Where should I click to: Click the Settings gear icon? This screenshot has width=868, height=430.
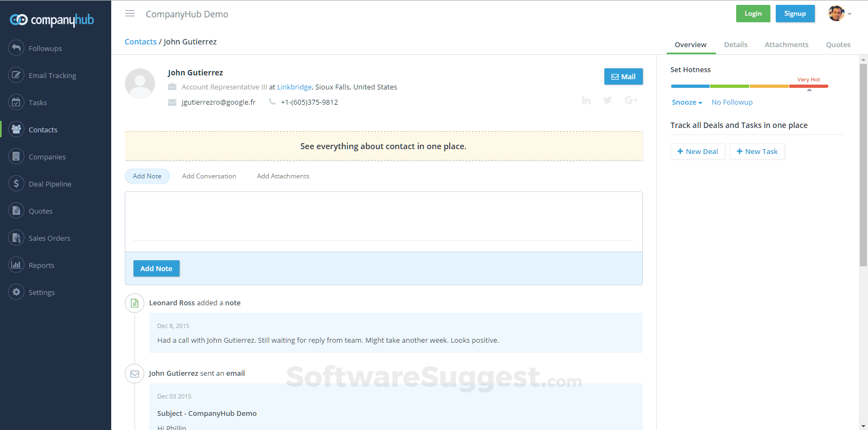(x=16, y=292)
